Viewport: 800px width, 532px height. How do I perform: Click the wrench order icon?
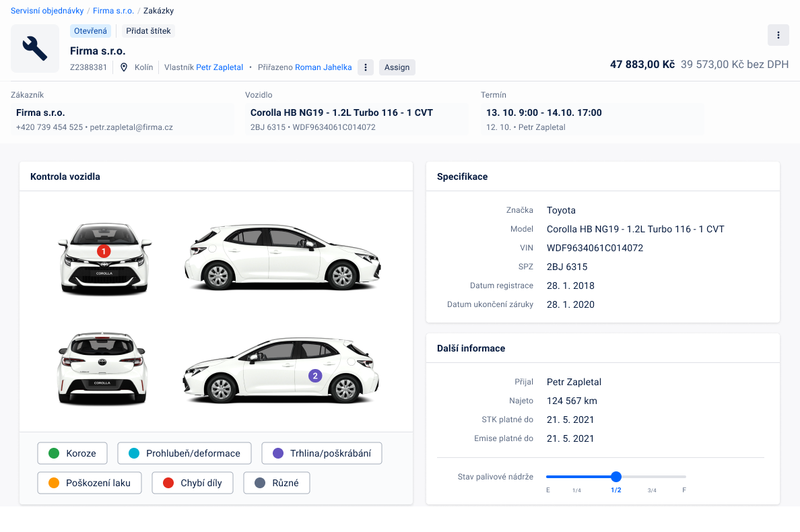click(35, 48)
